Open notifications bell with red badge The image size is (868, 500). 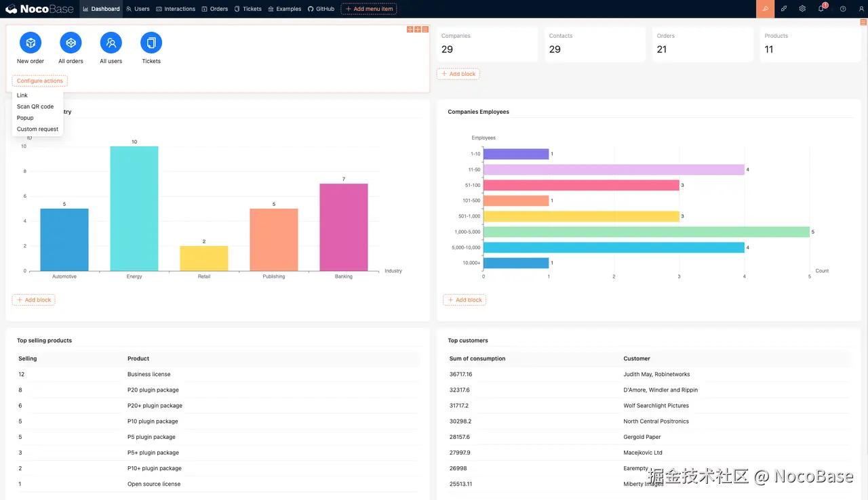coord(821,9)
